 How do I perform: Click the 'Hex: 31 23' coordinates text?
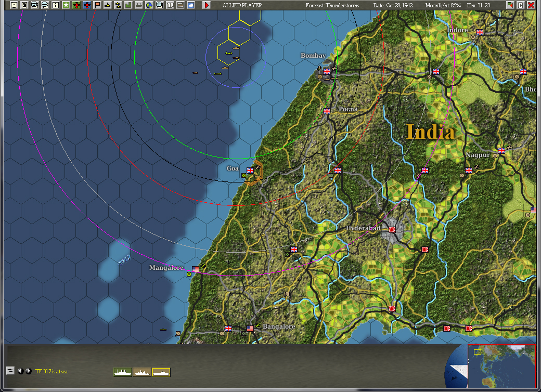pos(479,5)
